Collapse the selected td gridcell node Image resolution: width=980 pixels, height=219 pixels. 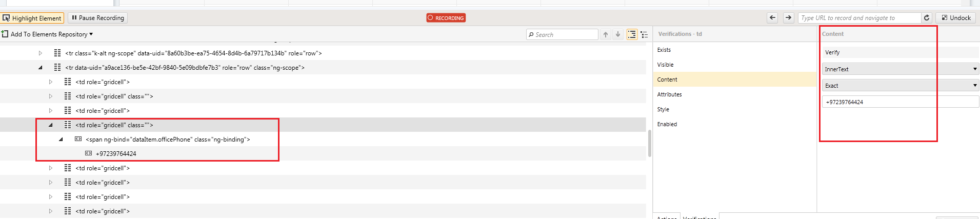click(51, 125)
